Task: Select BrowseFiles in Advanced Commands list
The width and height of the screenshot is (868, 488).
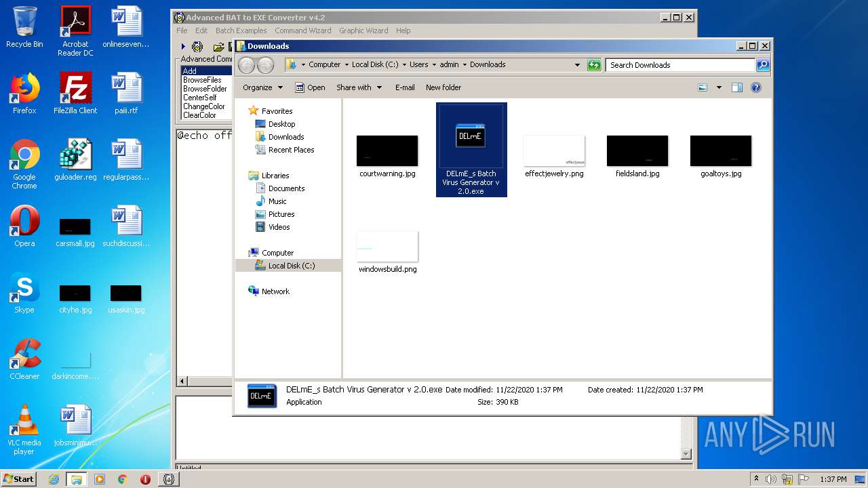Action: pyautogui.click(x=202, y=80)
